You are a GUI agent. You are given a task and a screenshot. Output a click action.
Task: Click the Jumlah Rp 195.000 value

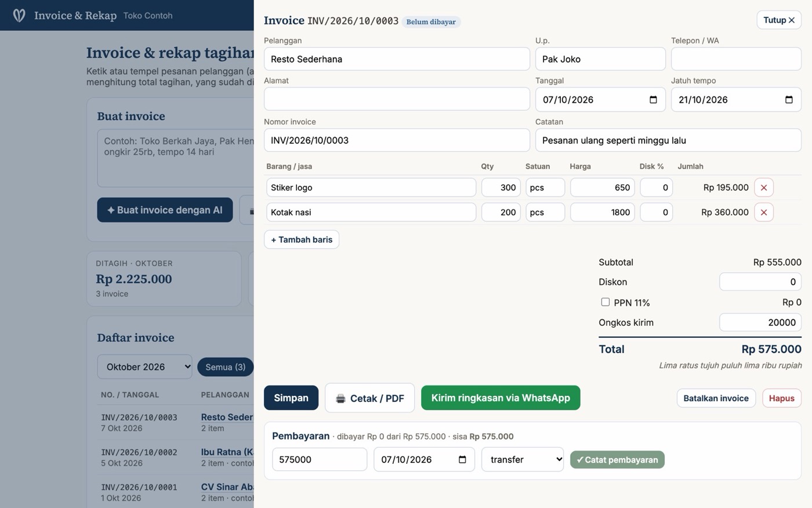(726, 188)
